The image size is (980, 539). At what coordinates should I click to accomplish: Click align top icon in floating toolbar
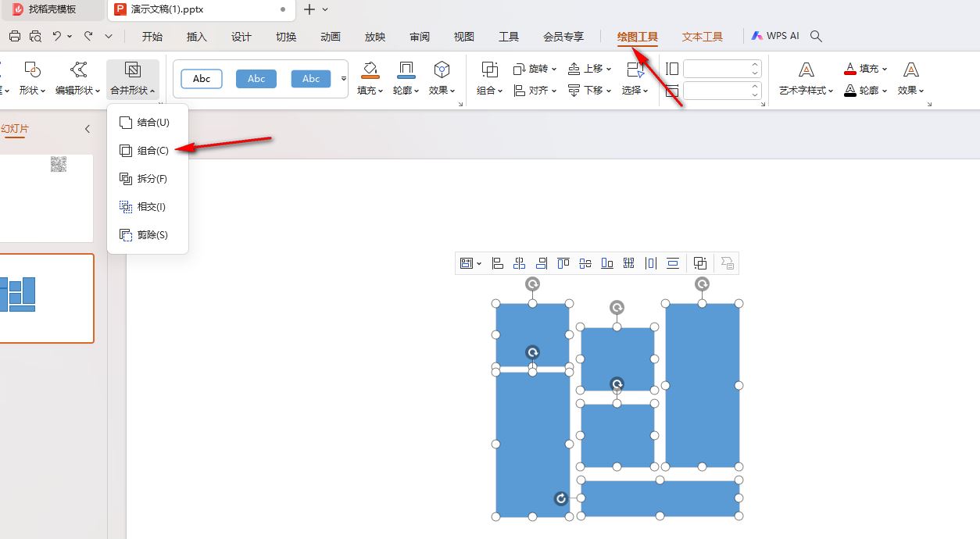pos(563,264)
